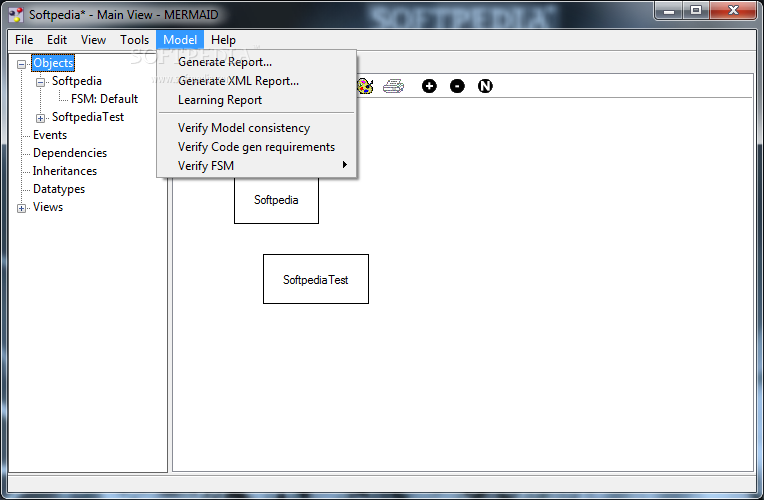Open the Tools menu
Image resolution: width=764 pixels, height=500 pixels.
coord(134,40)
